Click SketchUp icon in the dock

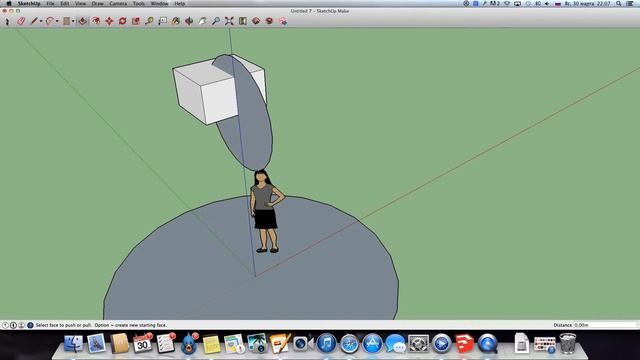(x=464, y=344)
